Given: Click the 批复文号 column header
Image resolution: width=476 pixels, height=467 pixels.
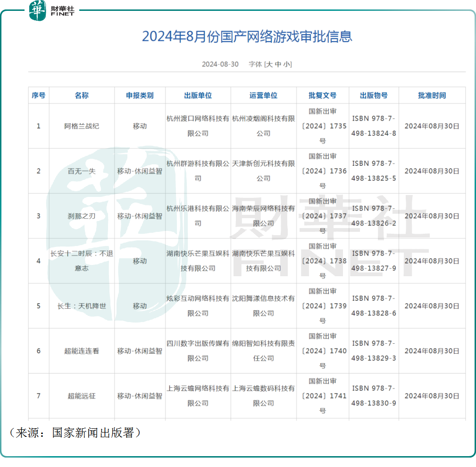Looking at the screenshot, I should (x=322, y=95).
